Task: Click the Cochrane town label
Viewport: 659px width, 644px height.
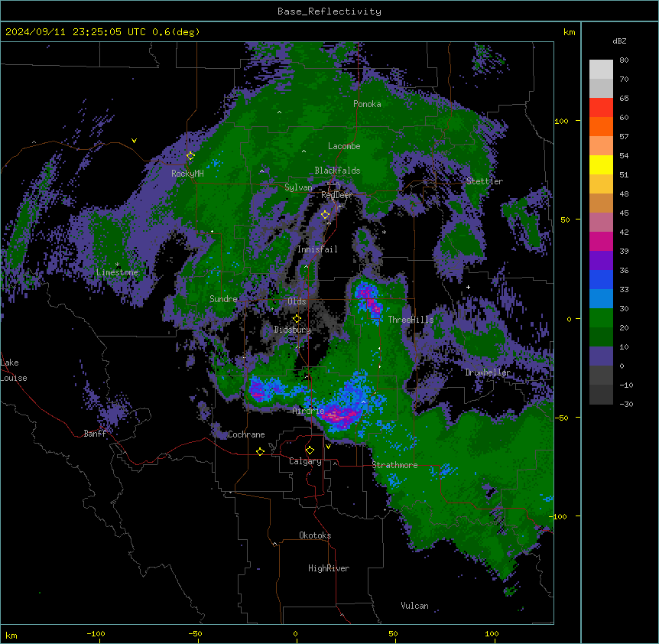Action: tap(246, 434)
